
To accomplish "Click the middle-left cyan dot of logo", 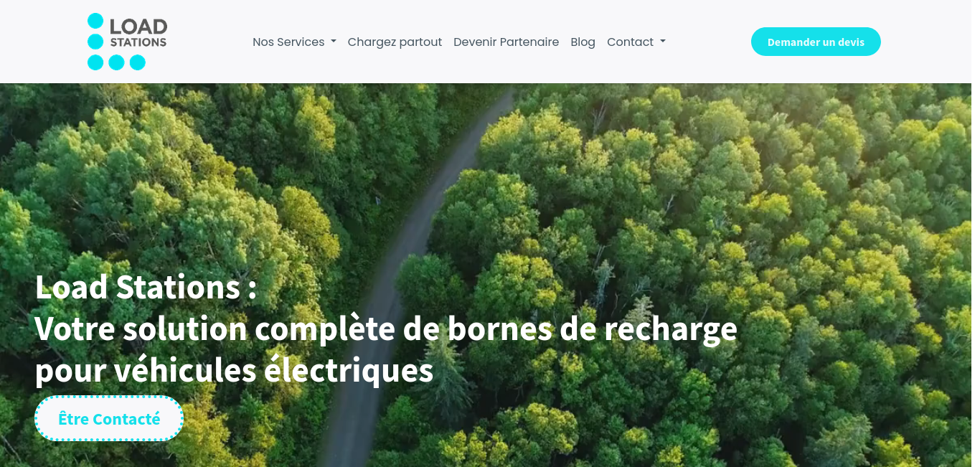I will click(95, 42).
